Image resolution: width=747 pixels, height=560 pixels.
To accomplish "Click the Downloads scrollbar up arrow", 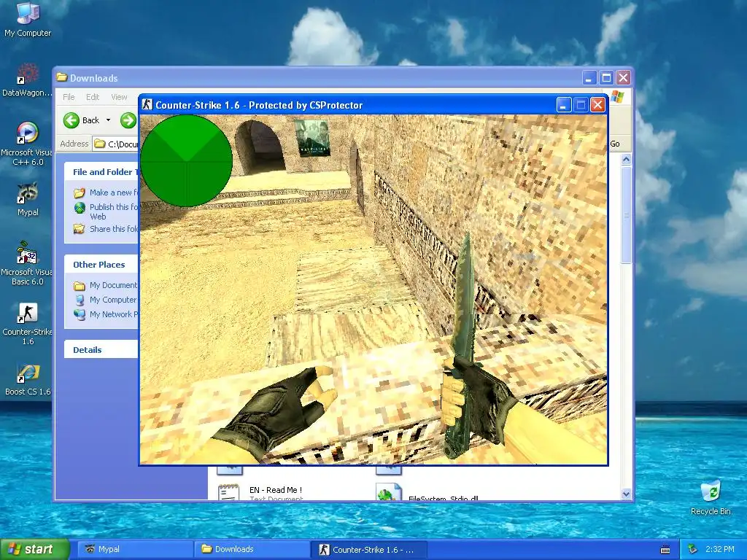I will (626, 160).
